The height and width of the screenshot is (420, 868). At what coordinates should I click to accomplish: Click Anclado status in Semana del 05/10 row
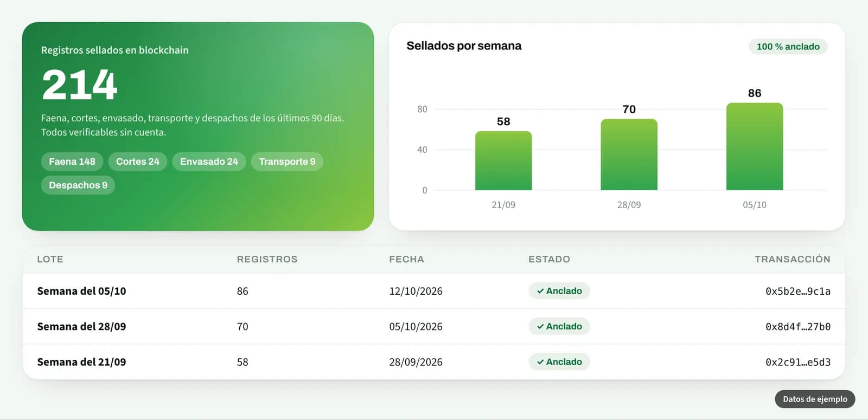pyautogui.click(x=559, y=291)
